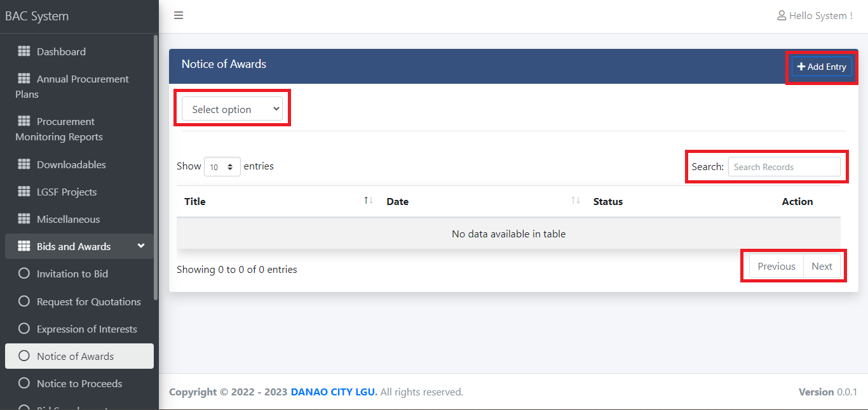Click the Dashboard grid icon
The height and width of the screenshot is (410, 868).
point(24,51)
